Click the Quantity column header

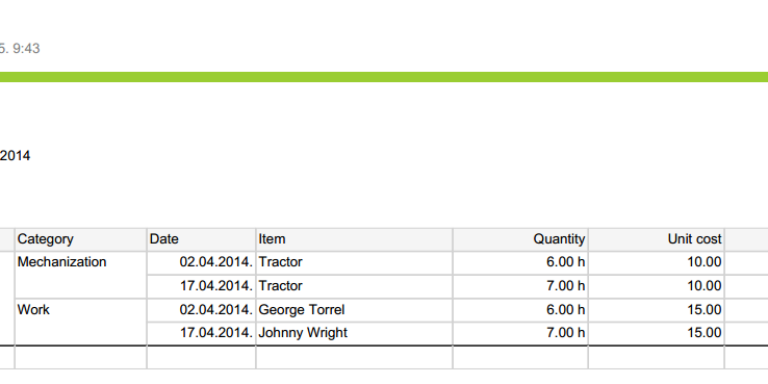pos(520,240)
